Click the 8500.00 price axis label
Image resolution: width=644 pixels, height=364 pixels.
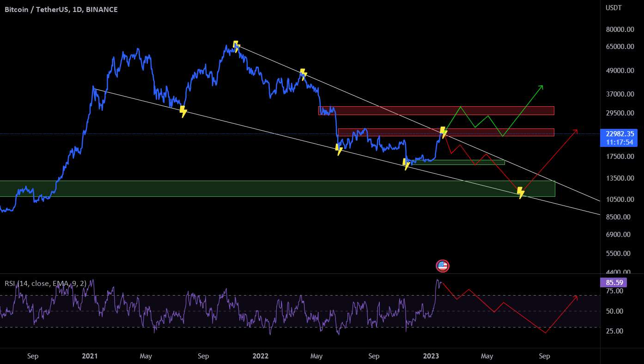pos(617,217)
